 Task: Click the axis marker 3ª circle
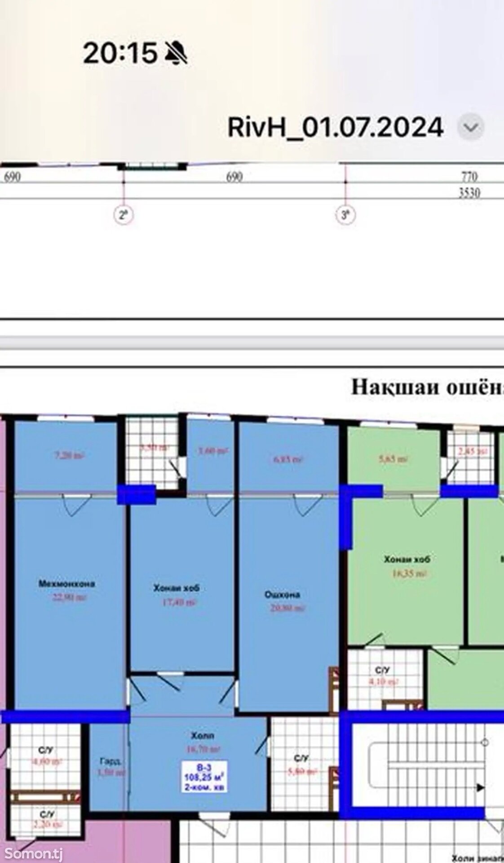[x=345, y=215]
